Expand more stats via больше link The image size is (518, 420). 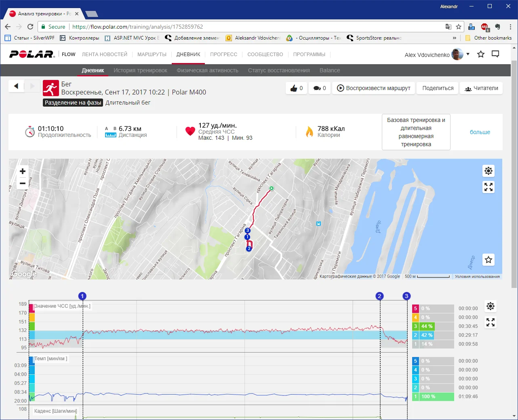[480, 132]
